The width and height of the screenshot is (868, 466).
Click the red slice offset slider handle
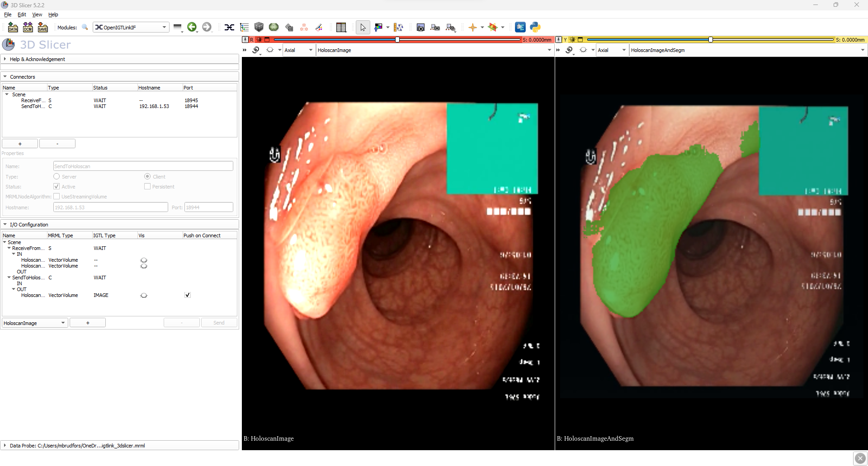coord(397,40)
